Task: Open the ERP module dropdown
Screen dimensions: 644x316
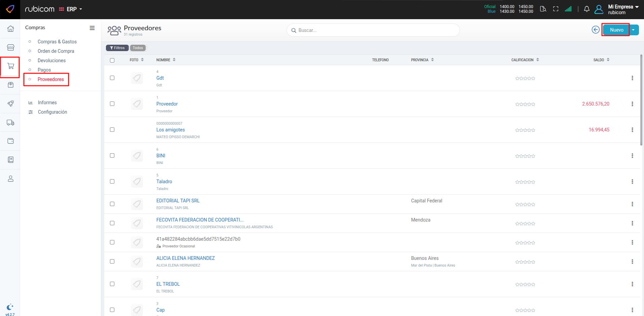Action: (71, 9)
